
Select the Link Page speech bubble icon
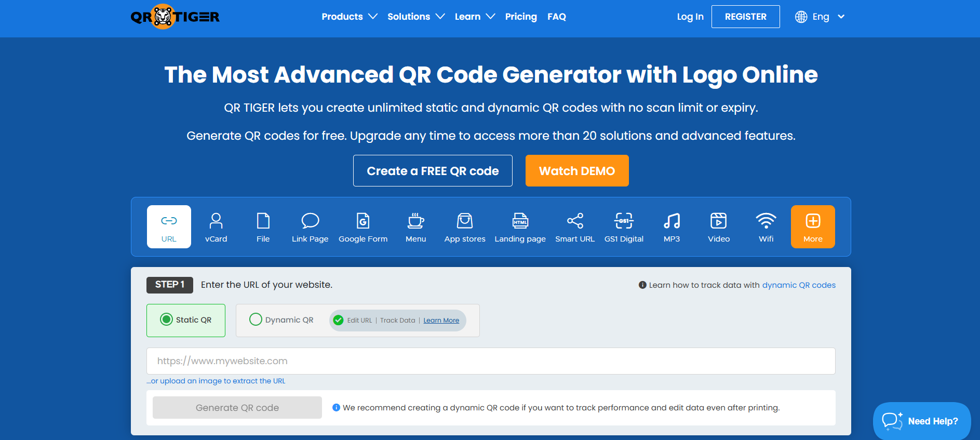pyautogui.click(x=310, y=221)
